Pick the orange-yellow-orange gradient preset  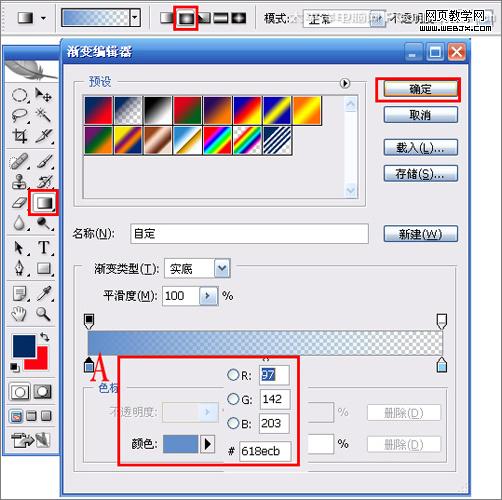pos(307,110)
